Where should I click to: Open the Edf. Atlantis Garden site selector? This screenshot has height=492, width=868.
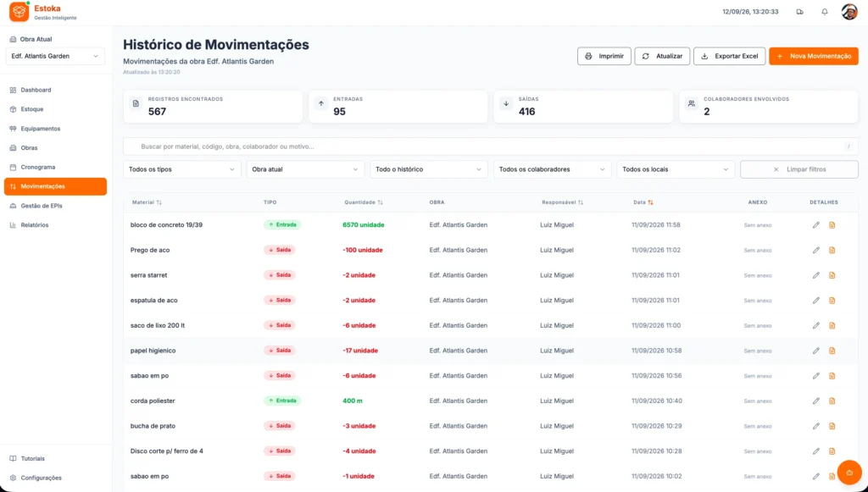tap(55, 56)
